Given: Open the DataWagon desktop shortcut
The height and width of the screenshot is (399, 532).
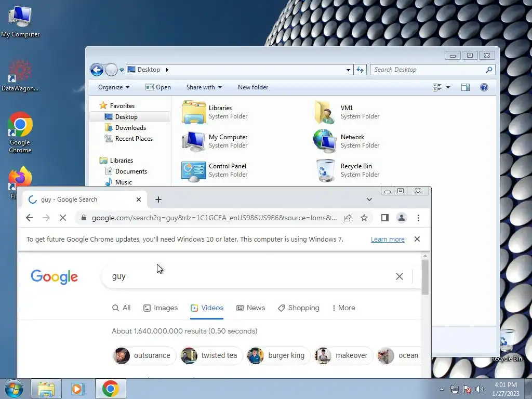Looking at the screenshot, I should (20, 76).
